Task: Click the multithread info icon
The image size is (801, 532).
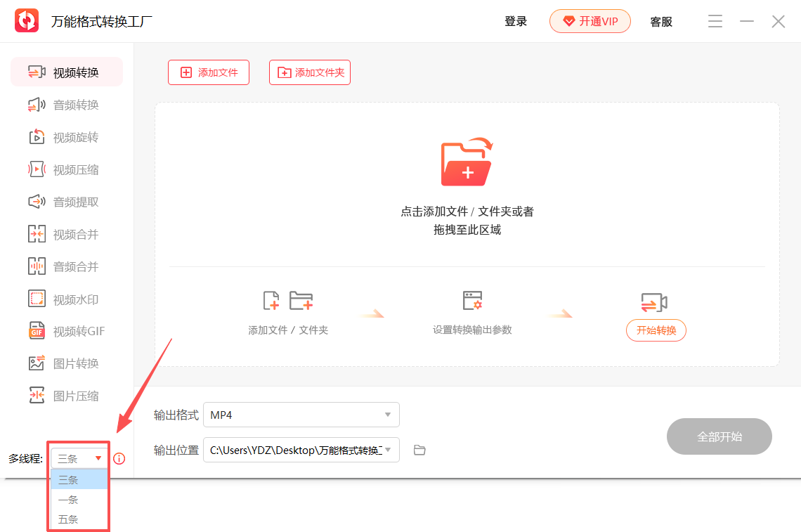Action: (x=119, y=459)
